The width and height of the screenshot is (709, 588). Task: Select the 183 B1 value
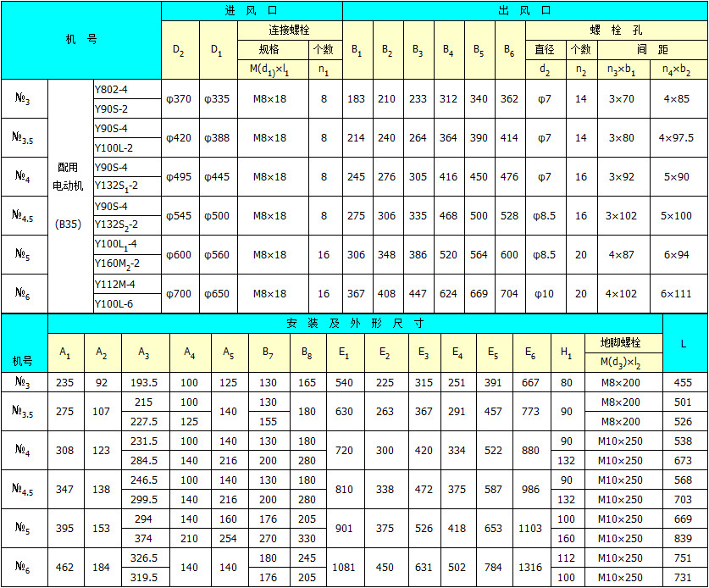point(357,98)
